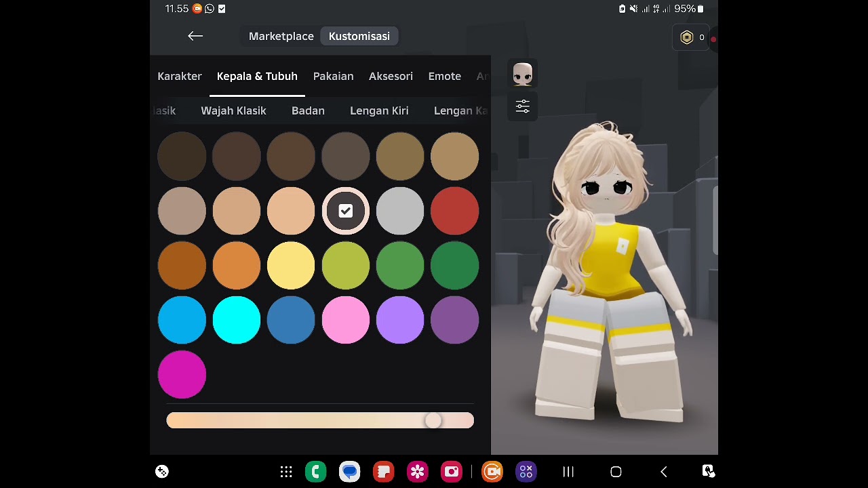Click the skin tone slider handle
Screen dimensions: 868x488
433,421
